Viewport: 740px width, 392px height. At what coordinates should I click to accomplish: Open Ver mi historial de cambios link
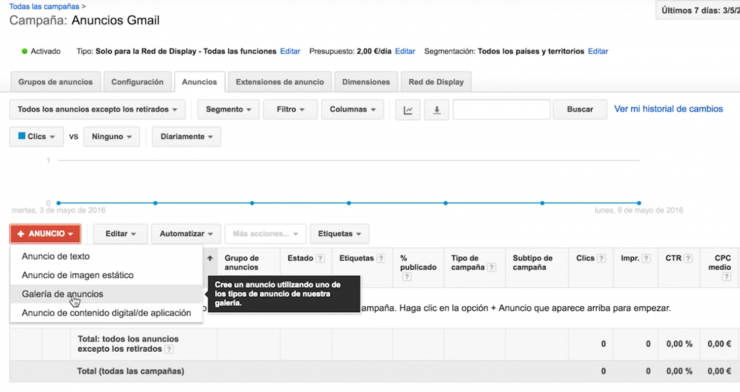pos(668,109)
